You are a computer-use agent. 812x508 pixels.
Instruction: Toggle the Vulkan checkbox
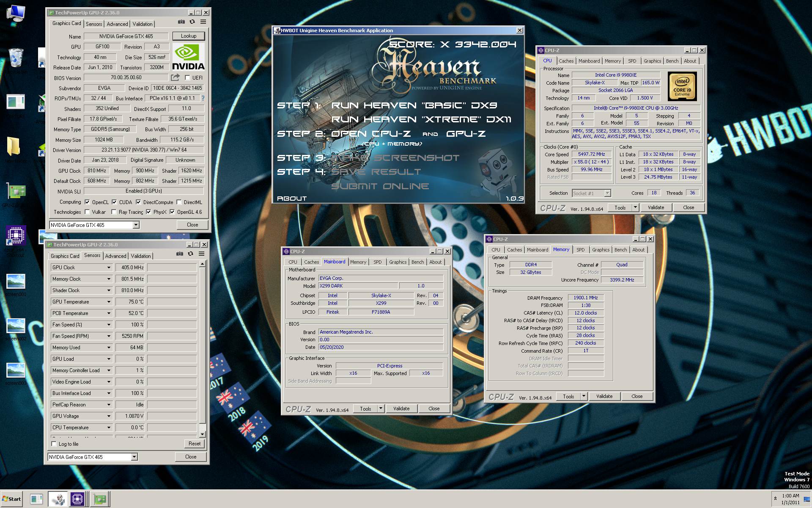coord(87,212)
